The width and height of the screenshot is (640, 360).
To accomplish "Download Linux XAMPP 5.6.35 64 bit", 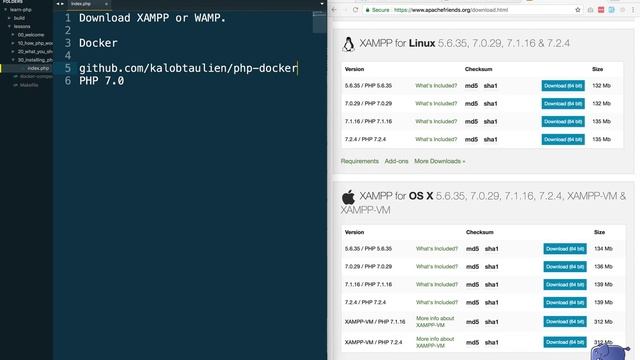I will pos(563,86).
